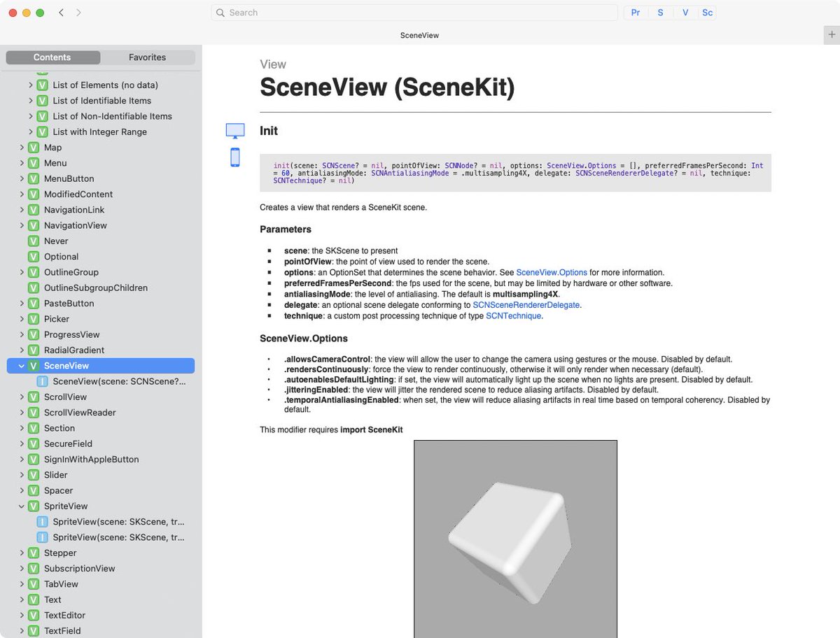This screenshot has width=840, height=638.
Task: Click the V icon beside TextEditor
Action: pos(33,616)
